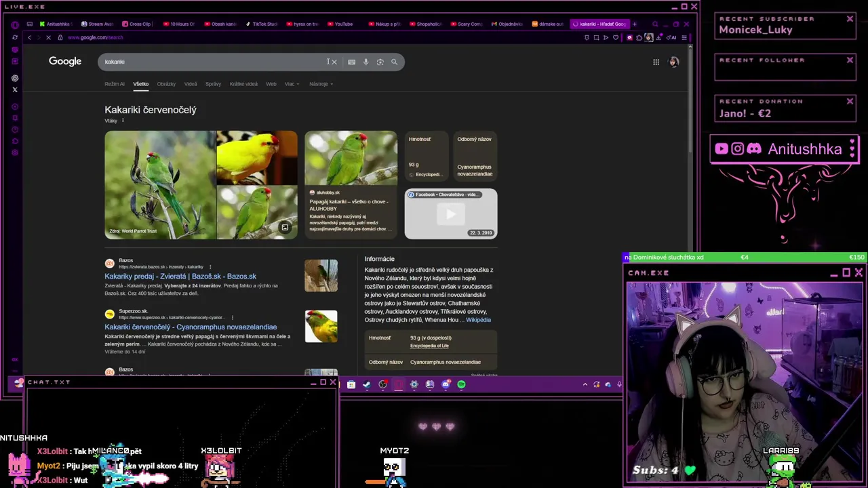Bookmark page with the heart icon
Screen dimensions: 868x488
615,37
